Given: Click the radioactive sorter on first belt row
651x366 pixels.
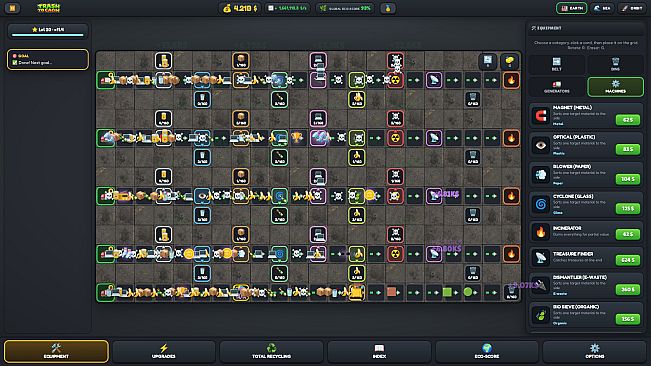Looking at the screenshot, I should [395, 80].
